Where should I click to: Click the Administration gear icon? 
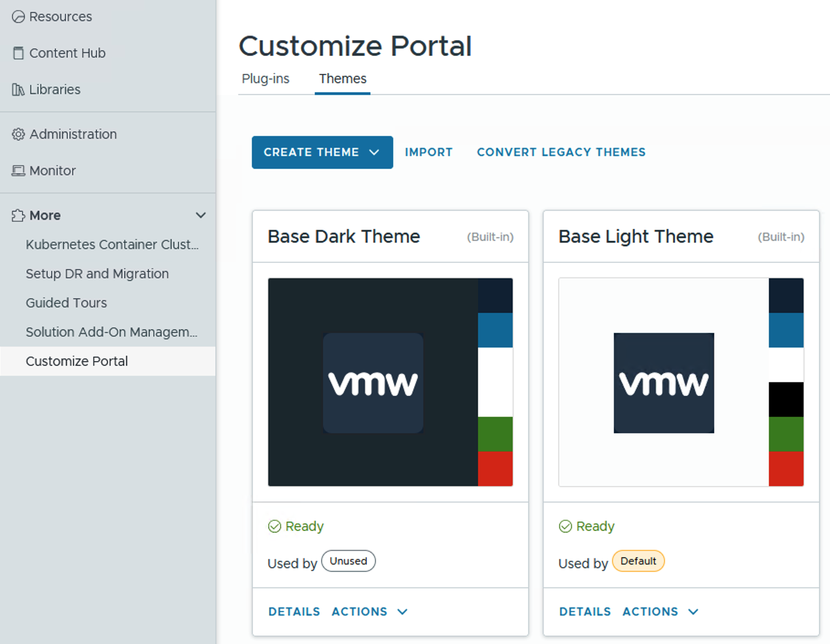coord(18,134)
